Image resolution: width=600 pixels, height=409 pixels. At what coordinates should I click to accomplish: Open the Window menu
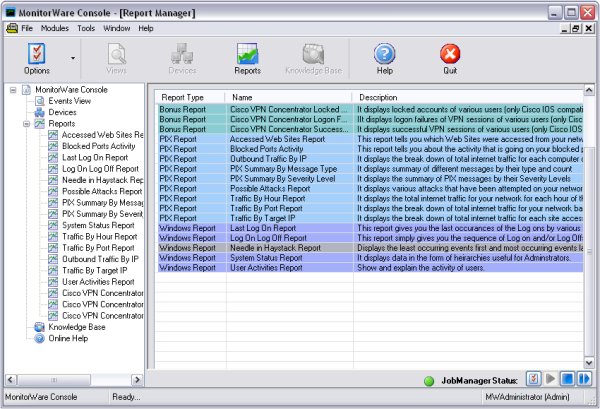(x=117, y=28)
